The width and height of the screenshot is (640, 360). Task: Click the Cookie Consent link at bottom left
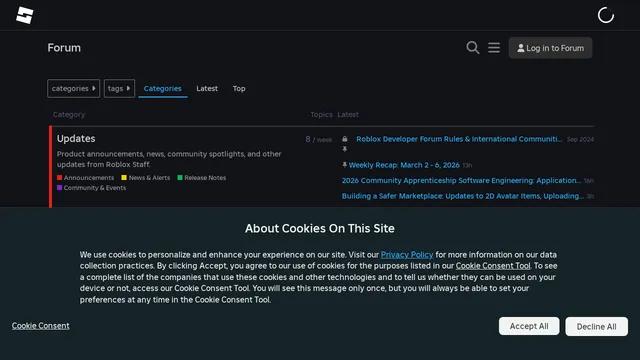[40, 326]
